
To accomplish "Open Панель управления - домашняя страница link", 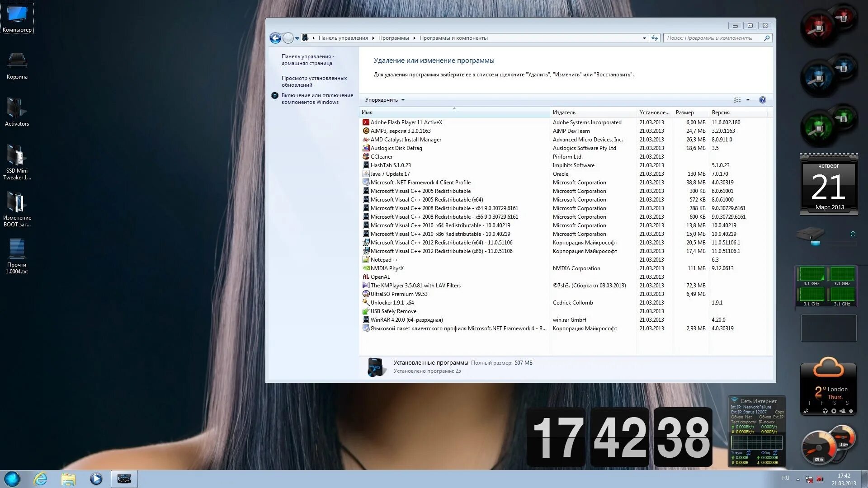I will (x=308, y=60).
